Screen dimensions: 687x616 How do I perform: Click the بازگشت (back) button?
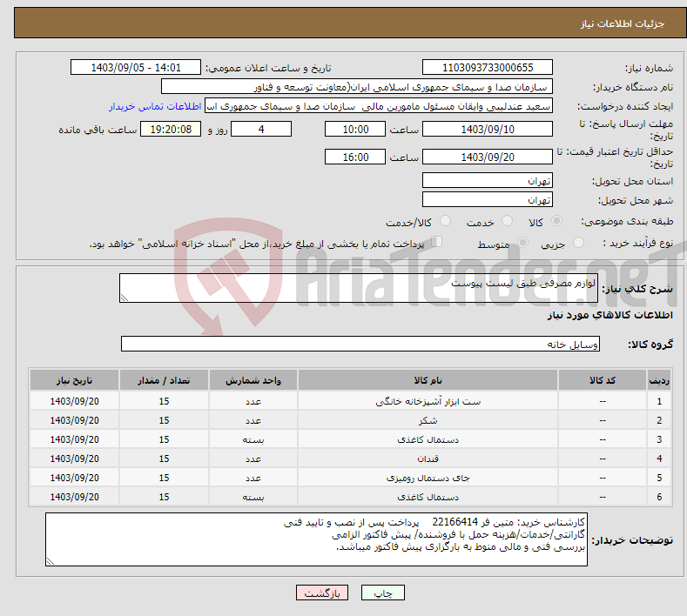pos(322,593)
